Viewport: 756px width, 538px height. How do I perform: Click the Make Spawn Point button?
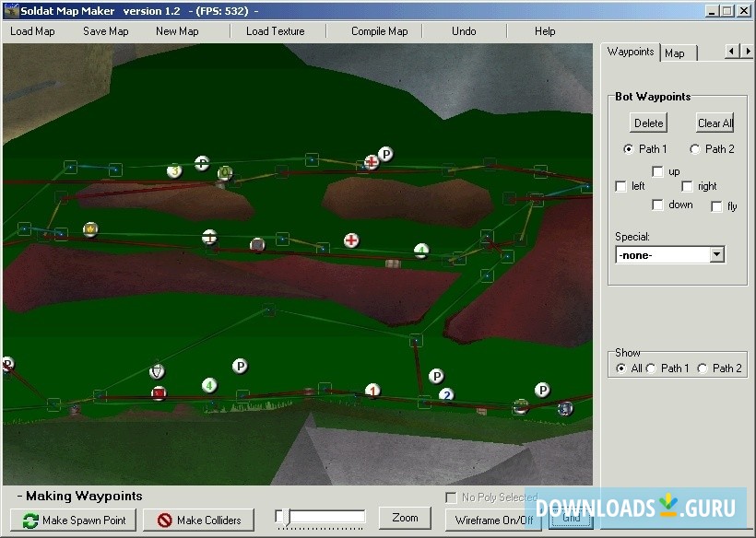[73, 520]
